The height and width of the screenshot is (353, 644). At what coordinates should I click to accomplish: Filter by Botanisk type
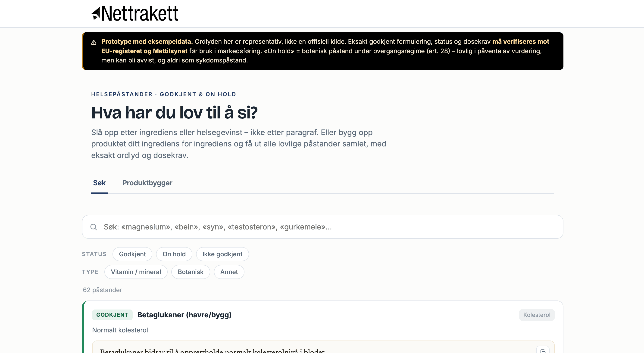pos(191,272)
